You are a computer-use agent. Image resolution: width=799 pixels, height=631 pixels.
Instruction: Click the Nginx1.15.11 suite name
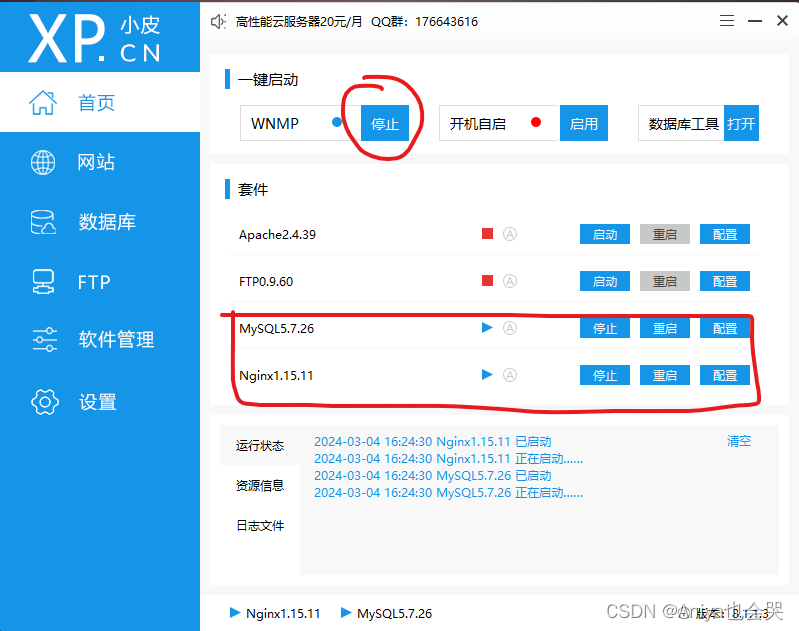pyautogui.click(x=276, y=375)
